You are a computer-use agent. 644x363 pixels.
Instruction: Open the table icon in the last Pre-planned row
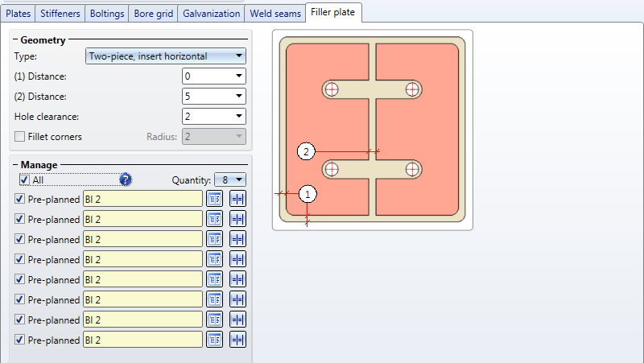click(x=214, y=340)
